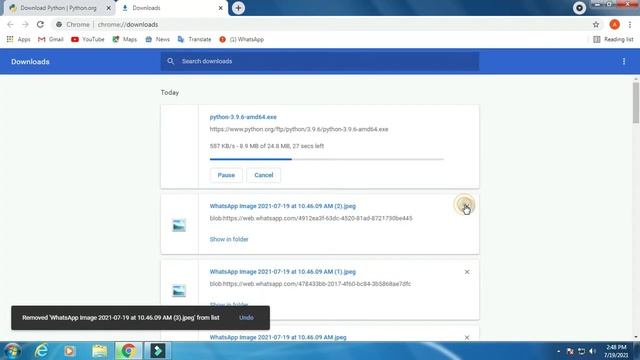The width and height of the screenshot is (640, 360).
Task: Open WhatsApp Image (2).jpeg file link
Action: [282, 206]
